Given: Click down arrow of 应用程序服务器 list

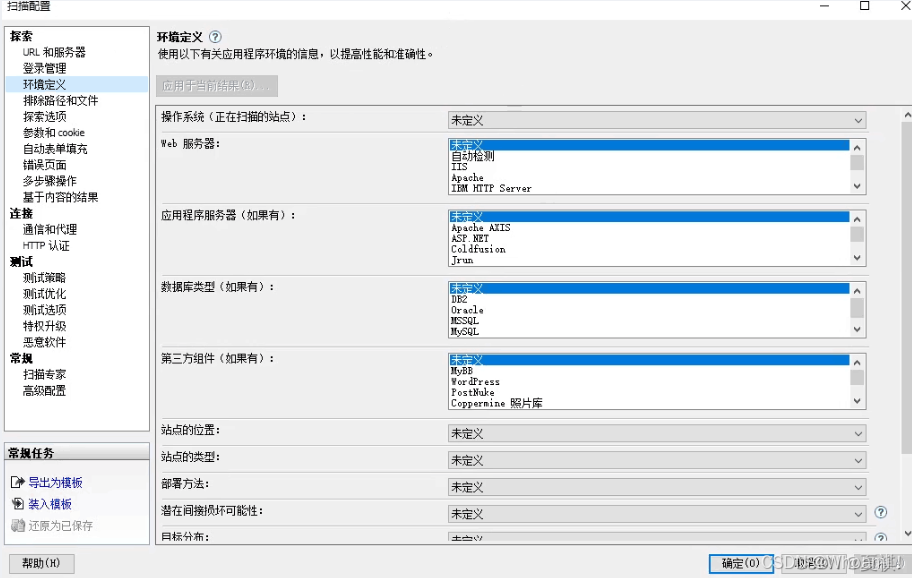Looking at the screenshot, I should [857, 258].
